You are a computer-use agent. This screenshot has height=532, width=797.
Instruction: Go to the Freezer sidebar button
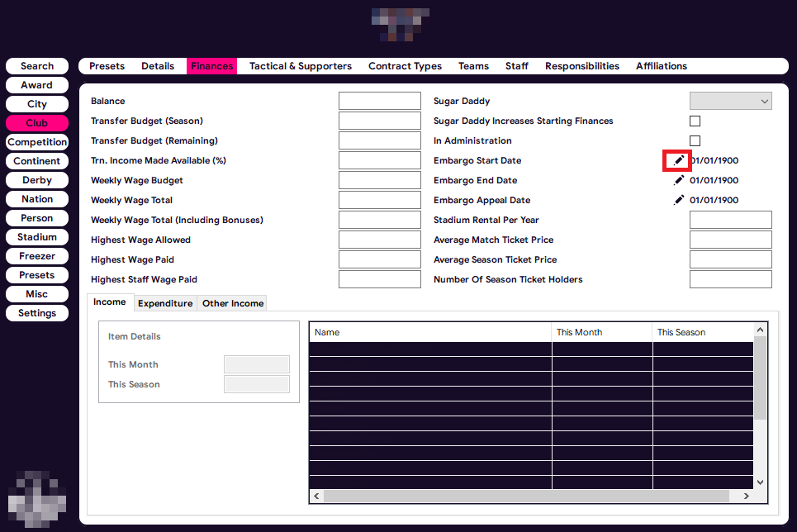[37, 256]
